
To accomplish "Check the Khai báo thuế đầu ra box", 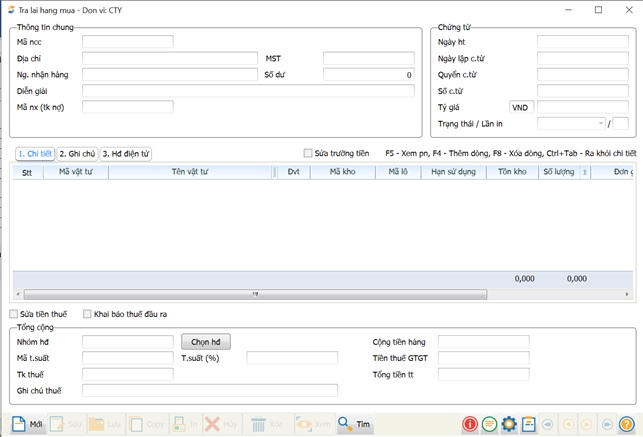I will tap(88, 314).
